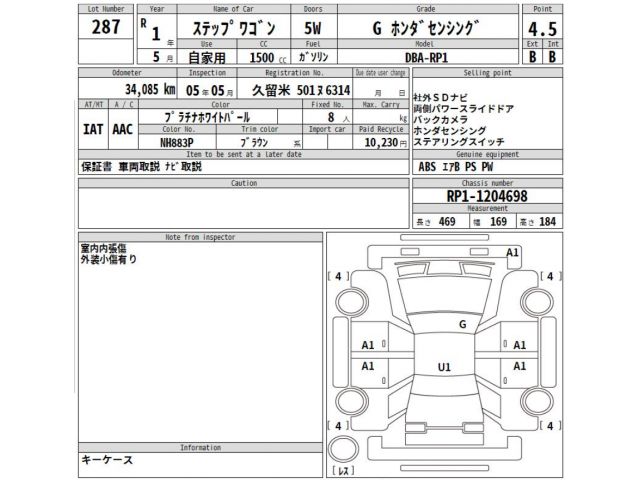Select the Note from inspector header
Viewport: 640px width, 480px height.
point(200,235)
